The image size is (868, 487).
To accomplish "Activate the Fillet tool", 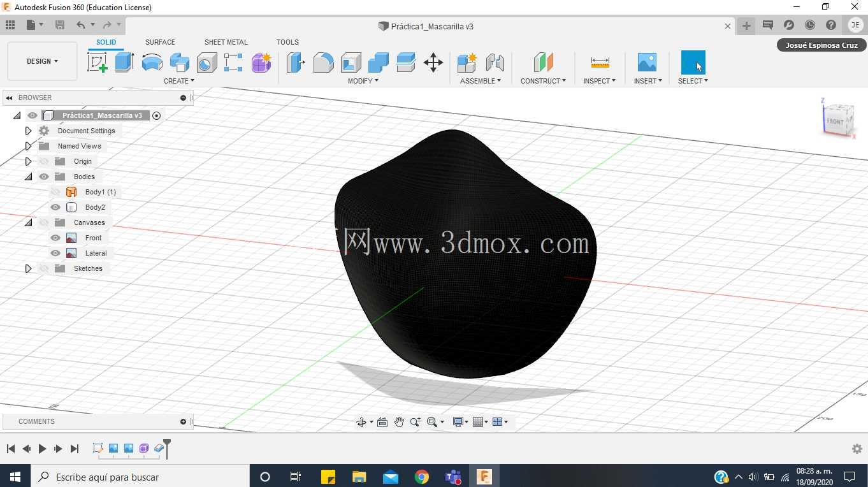I will pos(323,62).
